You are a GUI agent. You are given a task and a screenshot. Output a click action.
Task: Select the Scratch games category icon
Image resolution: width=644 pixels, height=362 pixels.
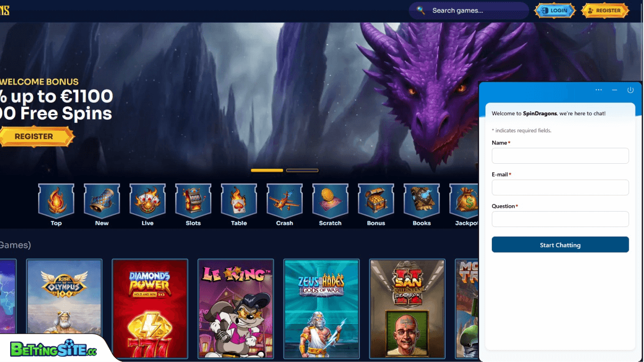pyautogui.click(x=330, y=201)
